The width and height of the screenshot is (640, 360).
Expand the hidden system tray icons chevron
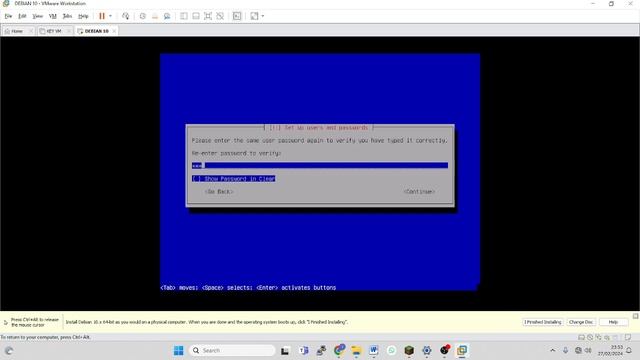(x=553, y=351)
